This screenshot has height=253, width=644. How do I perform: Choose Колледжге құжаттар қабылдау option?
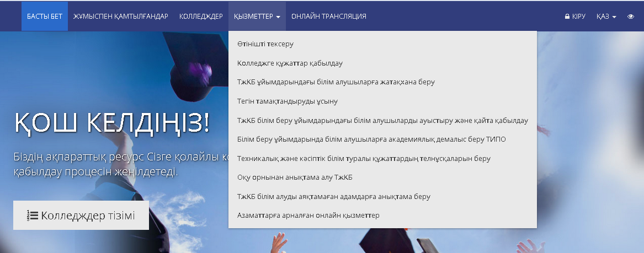[290, 63]
